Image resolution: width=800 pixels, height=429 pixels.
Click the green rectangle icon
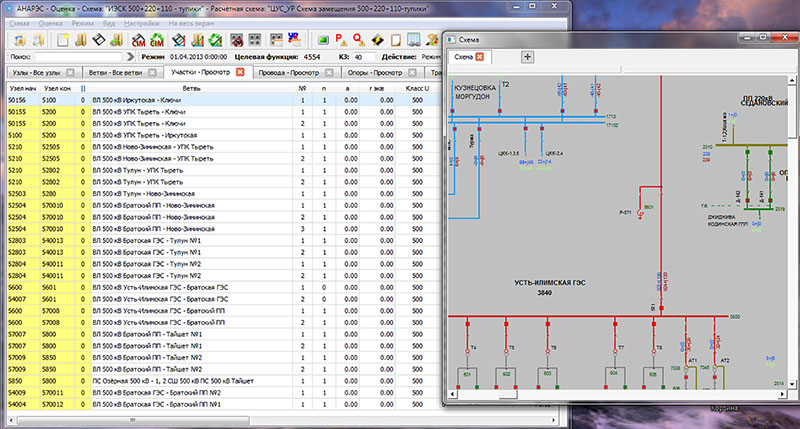(x=323, y=40)
